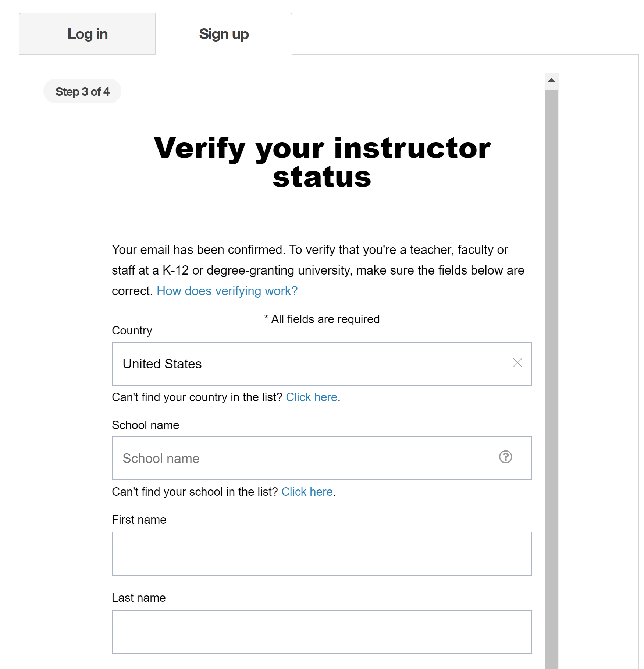Switch to the Log in tab
Viewport: 644px width, 669px height.
(87, 33)
